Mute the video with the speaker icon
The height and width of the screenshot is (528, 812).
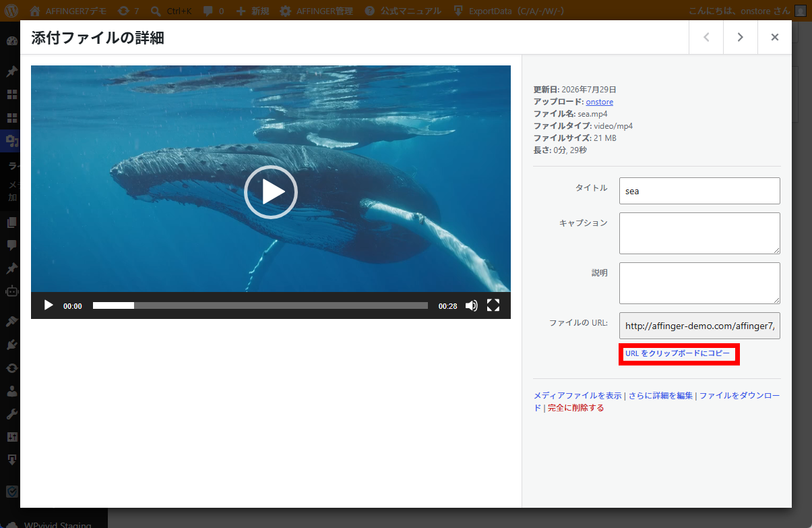(x=472, y=305)
